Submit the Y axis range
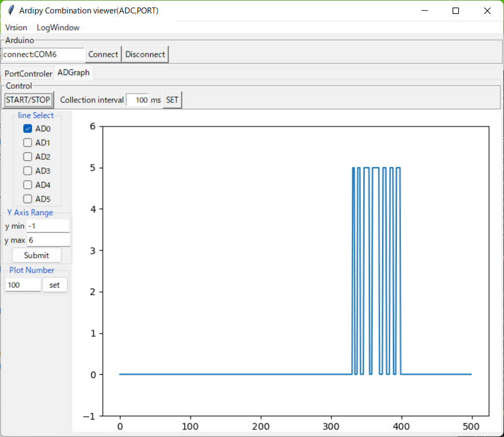Image resolution: width=504 pixels, height=437 pixels. [x=36, y=255]
